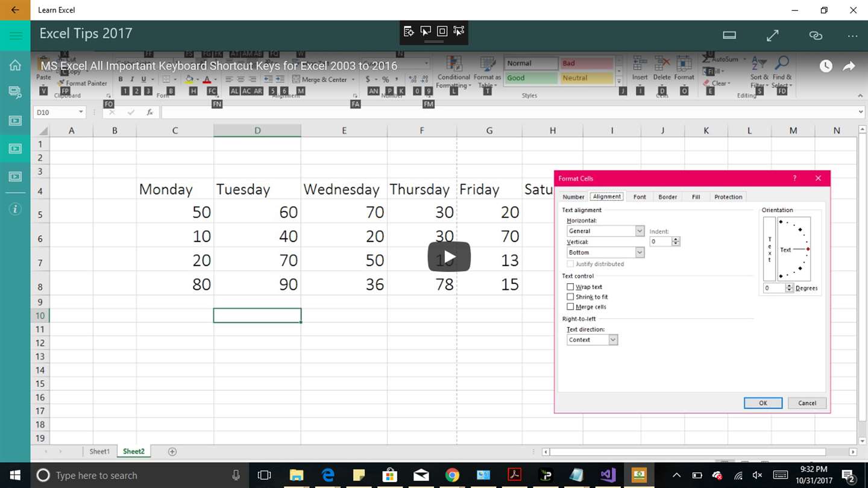Check the Wrap text checkbox
Image resolution: width=868 pixels, height=488 pixels.
[570, 287]
